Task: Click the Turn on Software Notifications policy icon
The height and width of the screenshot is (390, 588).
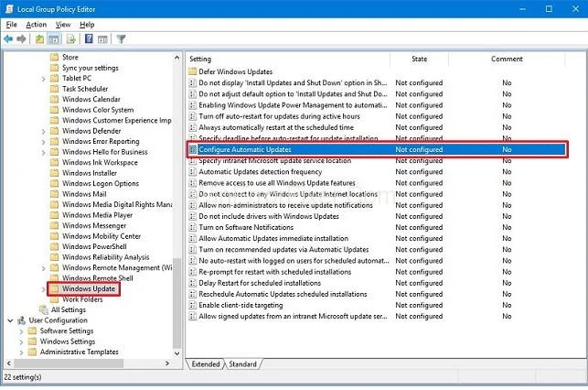Action: coord(192,227)
